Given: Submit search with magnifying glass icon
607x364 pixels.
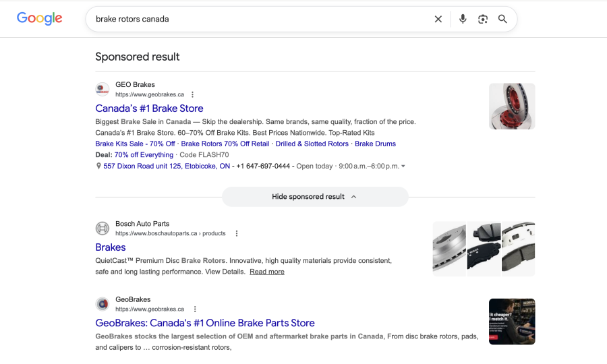Looking at the screenshot, I should click(x=502, y=19).
